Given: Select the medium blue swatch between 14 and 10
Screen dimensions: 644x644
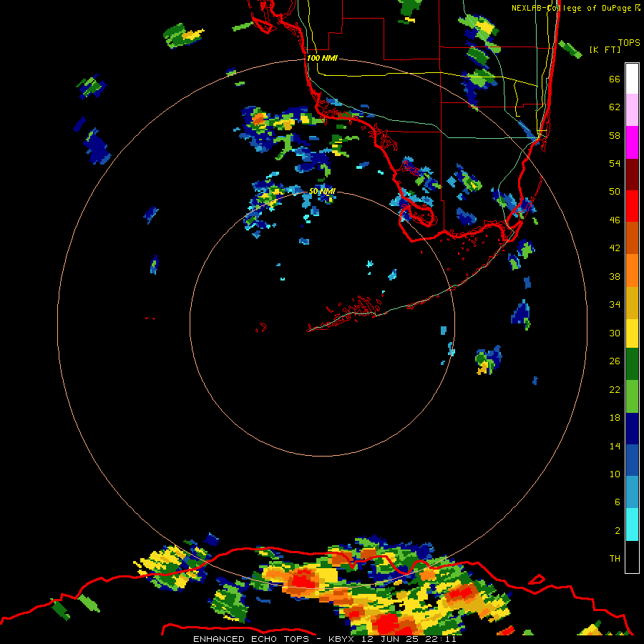Looking at the screenshot, I should coord(632,460).
